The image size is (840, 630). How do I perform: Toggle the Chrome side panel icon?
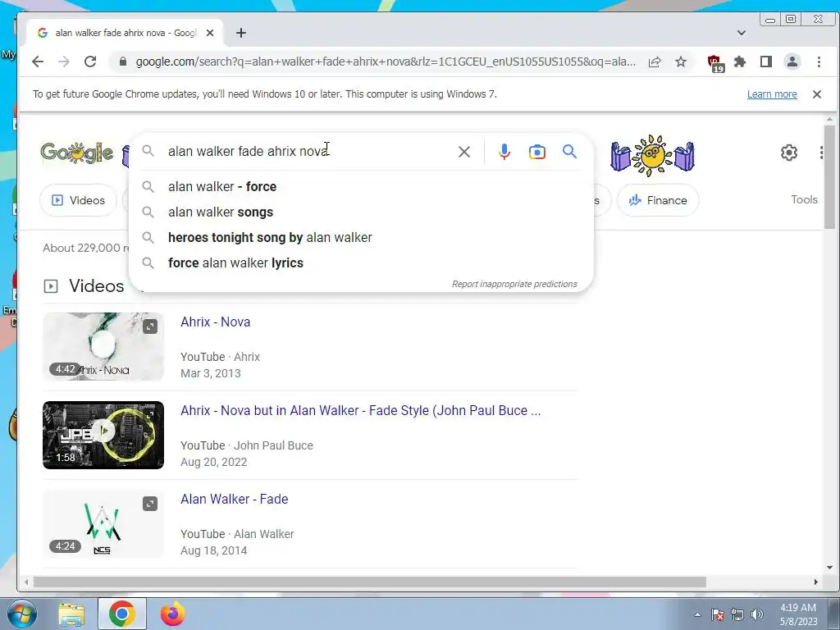point(766,62)
